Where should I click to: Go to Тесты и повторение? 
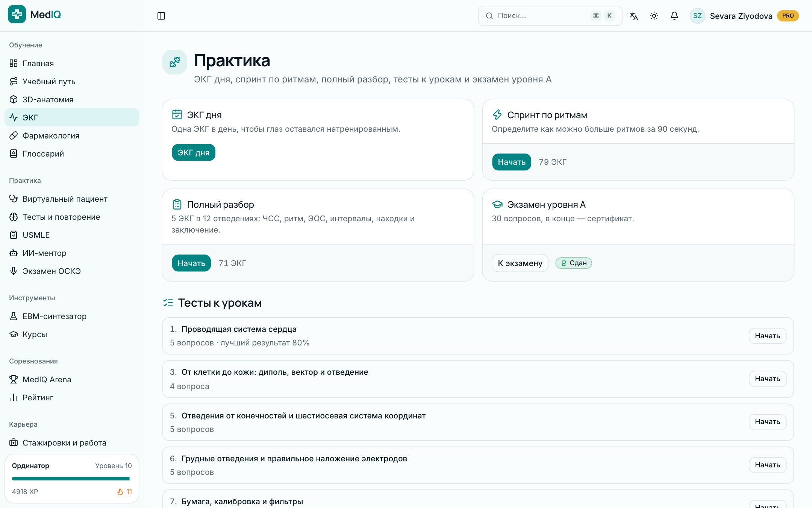pos(72,217)
